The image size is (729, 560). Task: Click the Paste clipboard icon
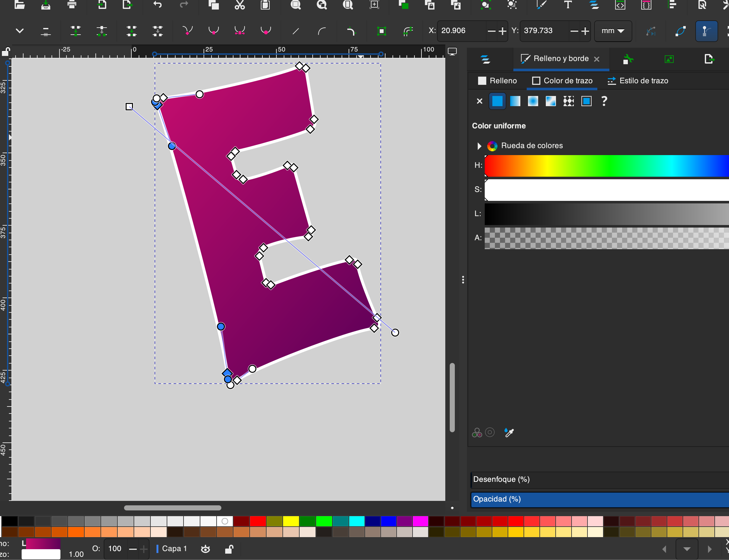click(x=265, y=5)
